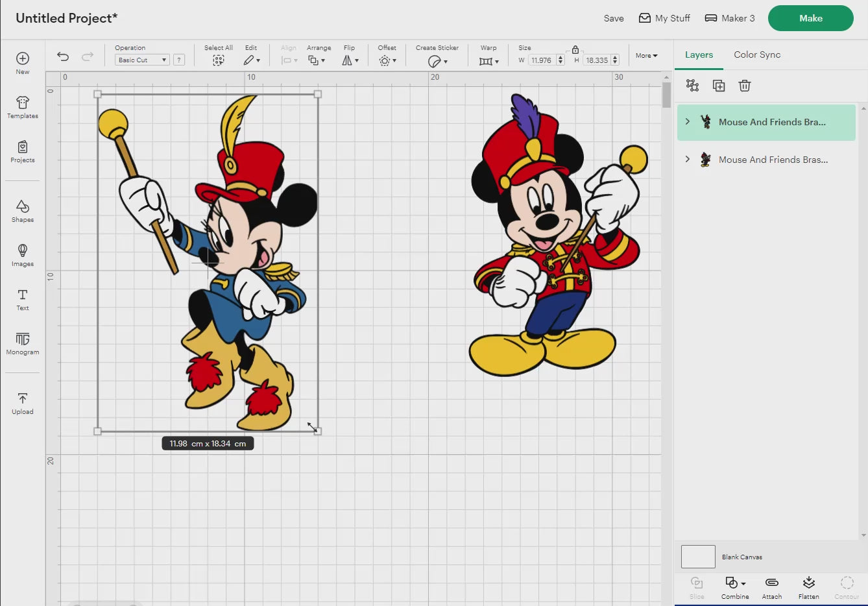868x606 pixels.
Task: Adjust height with stepper arrows
Action: pos(615,60)
